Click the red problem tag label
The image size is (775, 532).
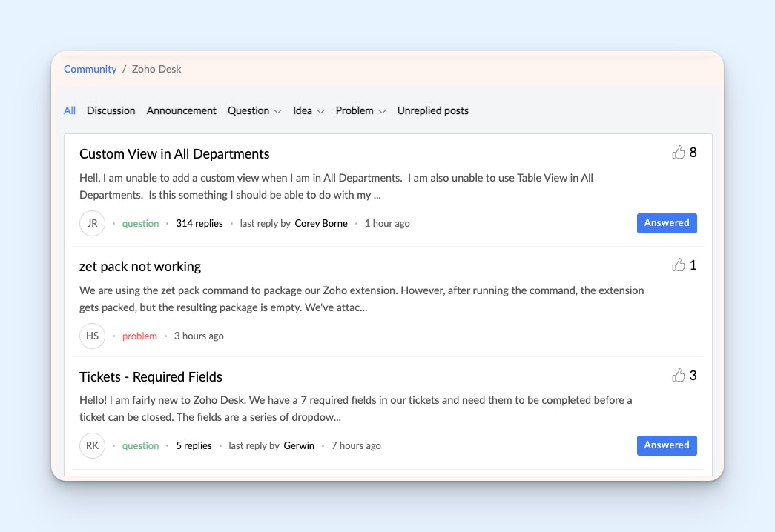click(139, 336)
